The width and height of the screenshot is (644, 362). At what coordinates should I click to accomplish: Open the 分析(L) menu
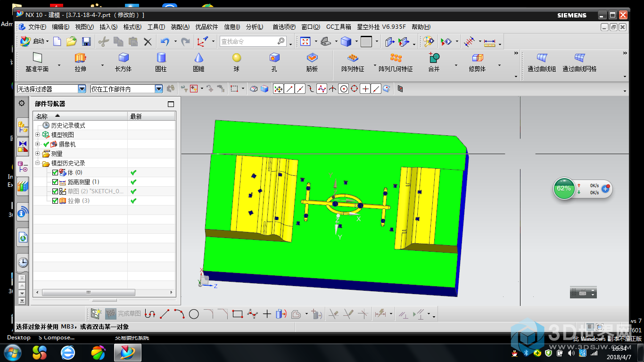(x=255, y=27)
